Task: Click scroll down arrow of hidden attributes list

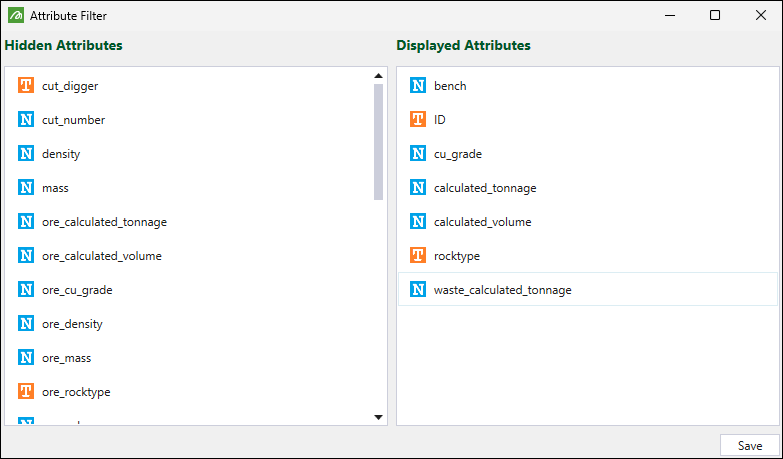Action: [x=378, y=416]
